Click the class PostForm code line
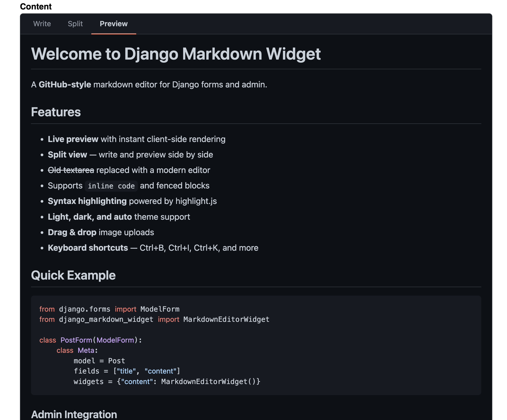 (x=91, y=340)
